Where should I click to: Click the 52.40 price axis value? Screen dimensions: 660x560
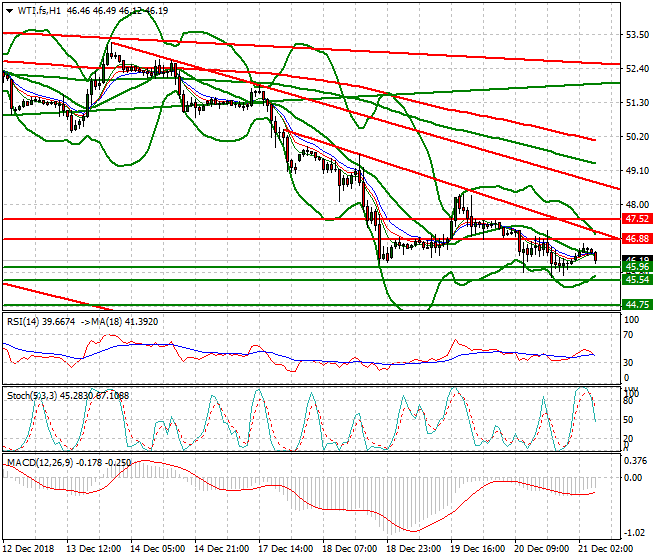pyautogui.click(x=637, y=68)
